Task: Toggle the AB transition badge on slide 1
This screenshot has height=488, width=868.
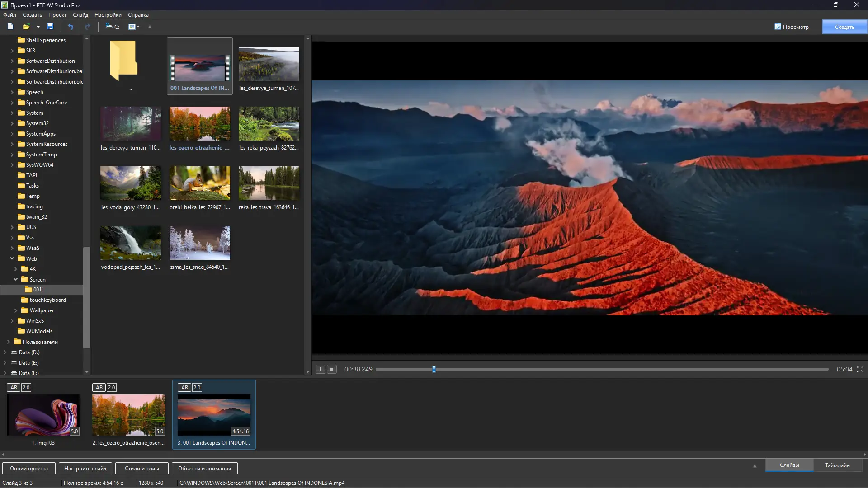Action: click(14, 388)
